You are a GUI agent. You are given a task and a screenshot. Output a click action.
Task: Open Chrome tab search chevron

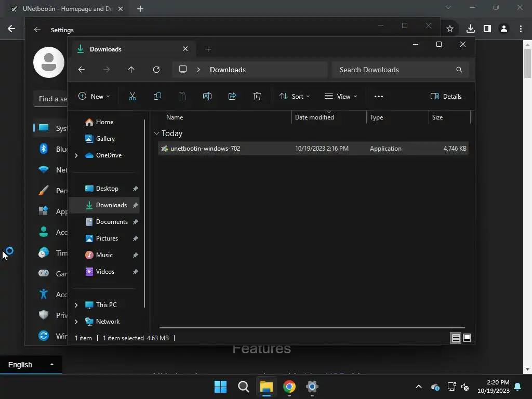point(448,7)
